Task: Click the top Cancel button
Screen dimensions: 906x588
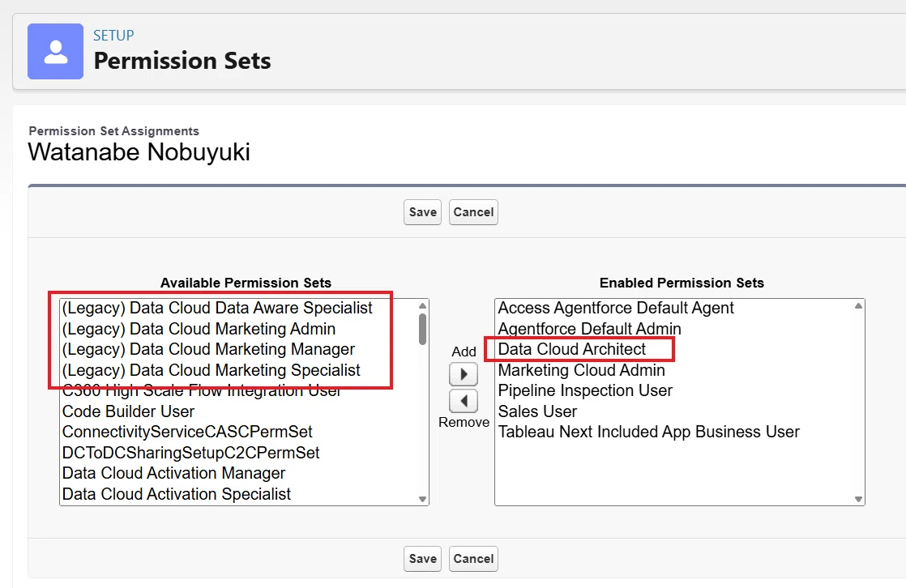Action: (473, 212)
